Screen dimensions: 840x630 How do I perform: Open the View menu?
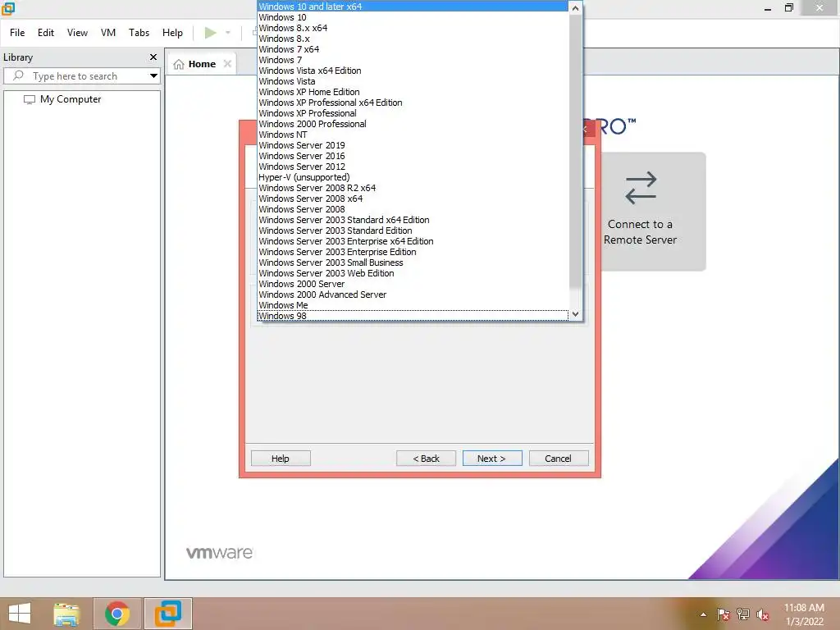pos(77,33)
